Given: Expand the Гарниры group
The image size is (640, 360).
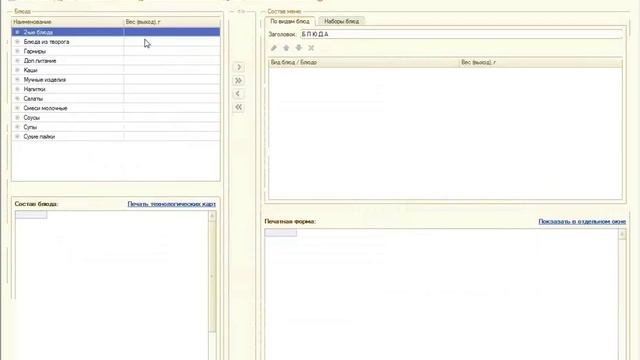Looking at the screenshot, I should [x=17, y=51].
